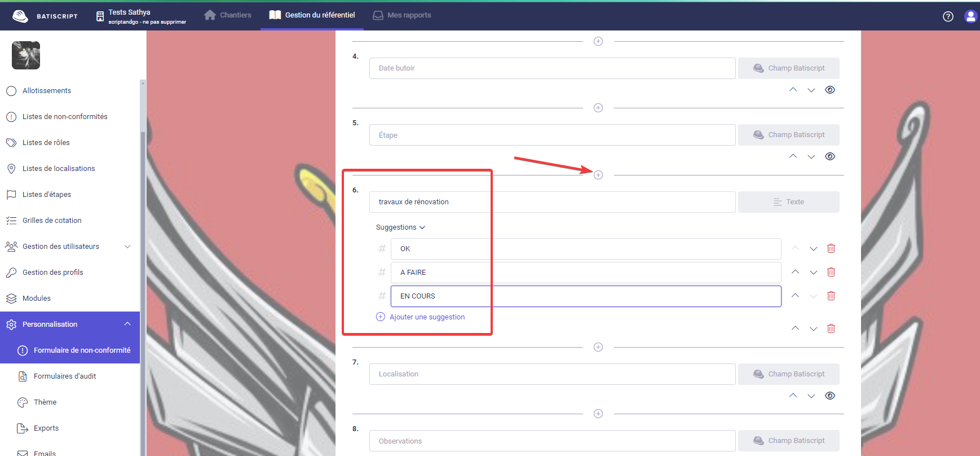
Task: Grab the drag handle of OK suggestion
Action: point(382,248)
